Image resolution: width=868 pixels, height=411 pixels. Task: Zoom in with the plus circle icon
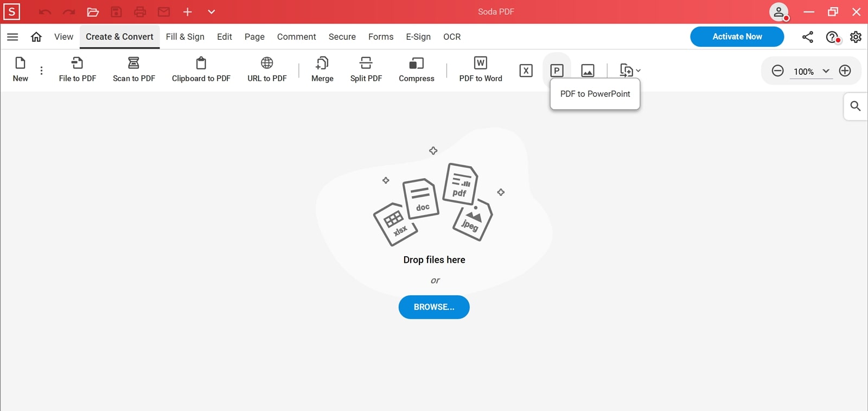[x=845, y=71]
